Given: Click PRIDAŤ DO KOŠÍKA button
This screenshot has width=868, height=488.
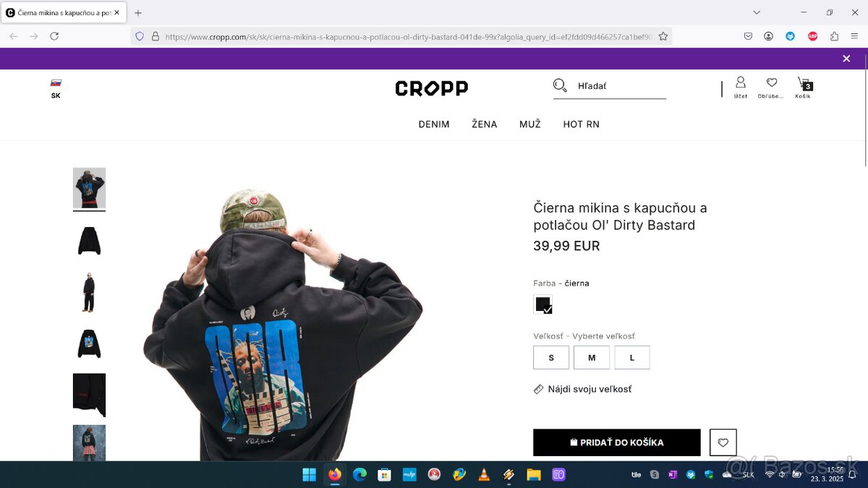Looking at the screenshot, I should click(617, 442).
